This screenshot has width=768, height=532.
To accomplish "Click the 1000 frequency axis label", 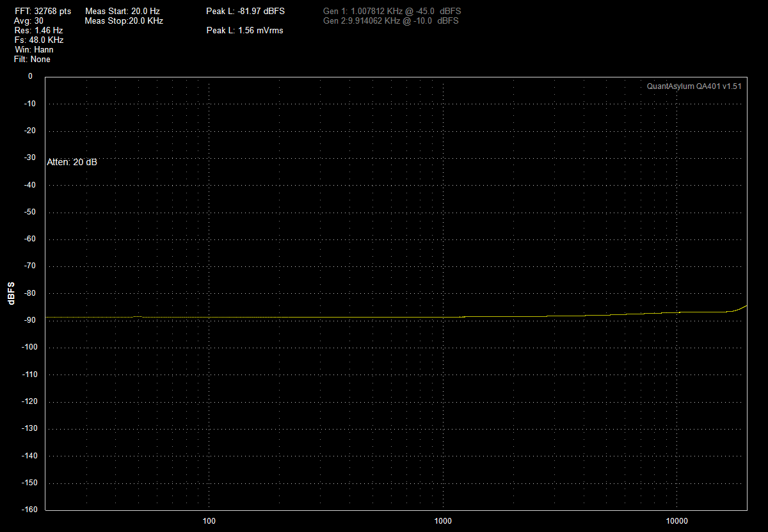I will [x=443, y=520].
